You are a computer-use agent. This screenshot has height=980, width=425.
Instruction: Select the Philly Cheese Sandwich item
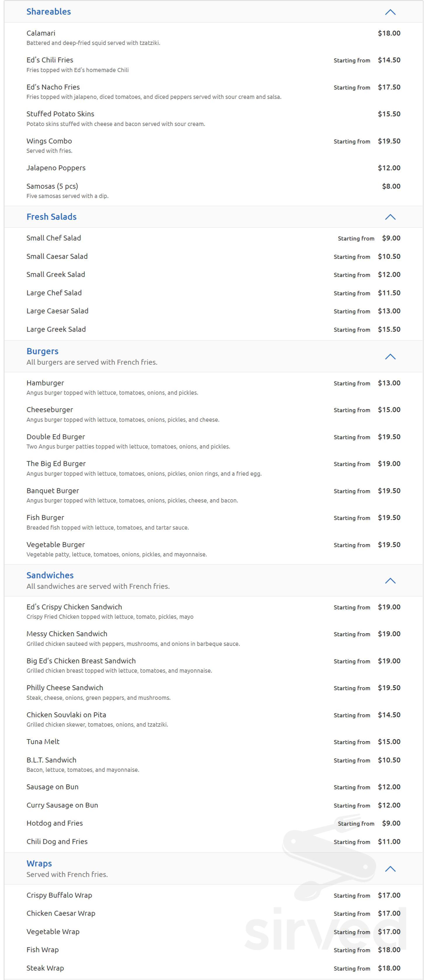pyautogui.click(x=65, y=688)
